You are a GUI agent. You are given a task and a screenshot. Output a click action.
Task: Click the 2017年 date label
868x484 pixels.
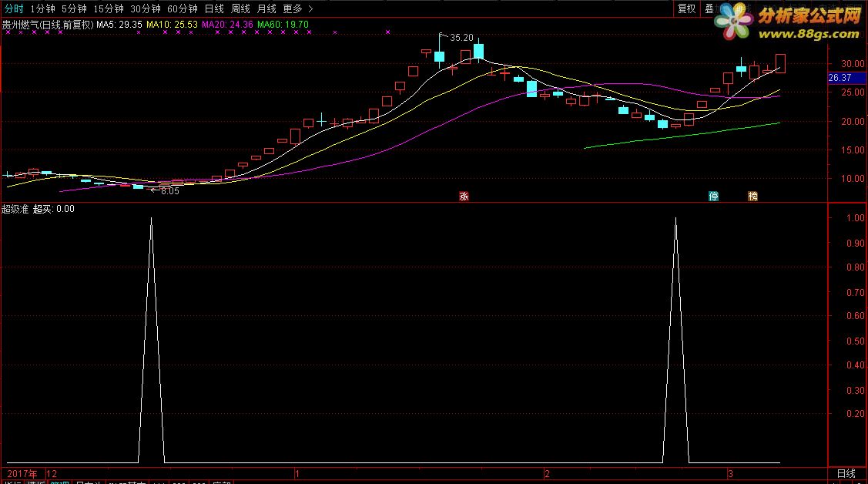(x=22, y=474)
